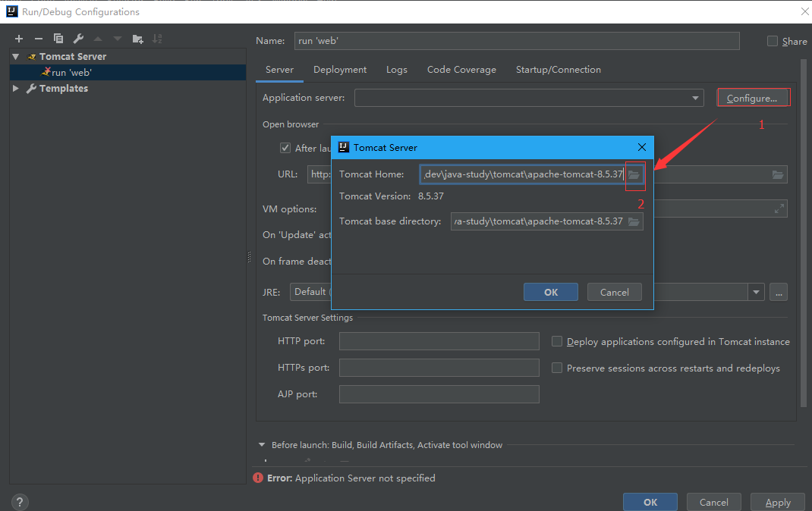812x511 pixels.
Task: Close the Tomcat Server dialog
Action: coord(641,147)
